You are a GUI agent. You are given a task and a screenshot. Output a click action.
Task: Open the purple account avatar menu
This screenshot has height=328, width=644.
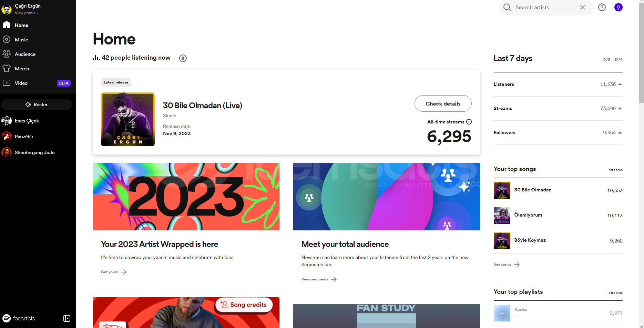coord(619,7)
